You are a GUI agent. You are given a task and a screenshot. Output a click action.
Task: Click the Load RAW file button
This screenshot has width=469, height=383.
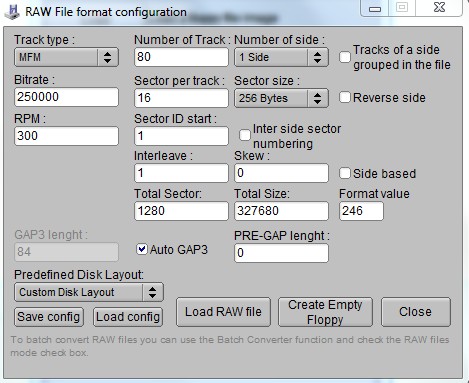pos(223,312)
